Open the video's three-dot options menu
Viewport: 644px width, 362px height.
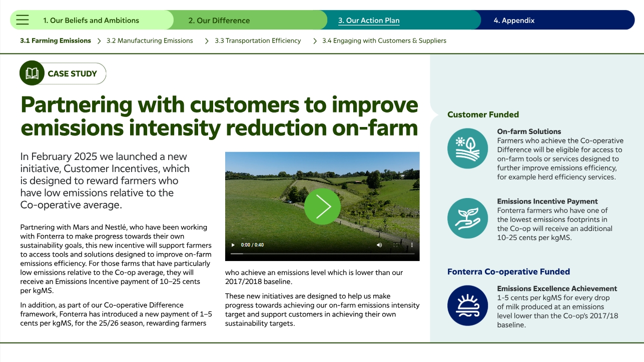[412, 245]
